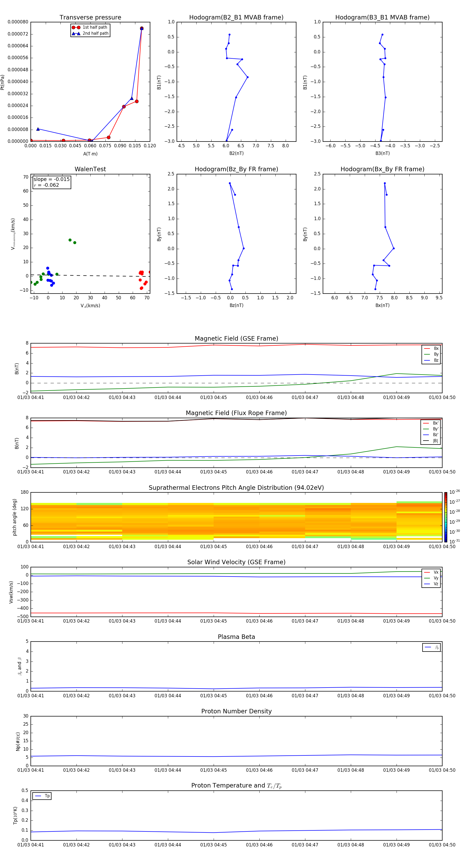Click the By' legend entry in Flux Rope plot
The width and height of the screenshot is (473, 868).
click(431, 429)
